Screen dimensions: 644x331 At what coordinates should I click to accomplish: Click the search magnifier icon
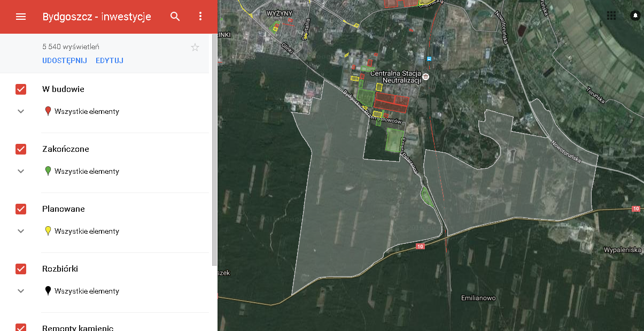tap(175, 17)
